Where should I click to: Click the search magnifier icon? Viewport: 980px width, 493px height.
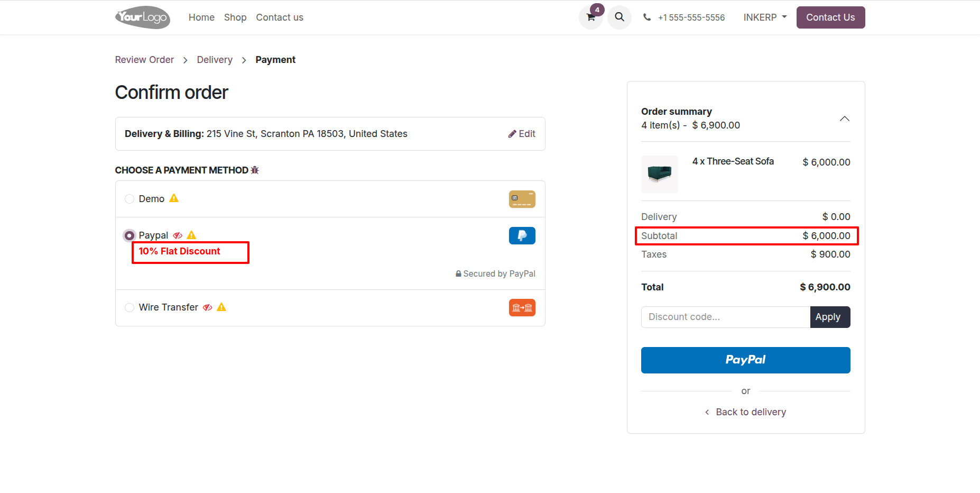pos(620,17)
